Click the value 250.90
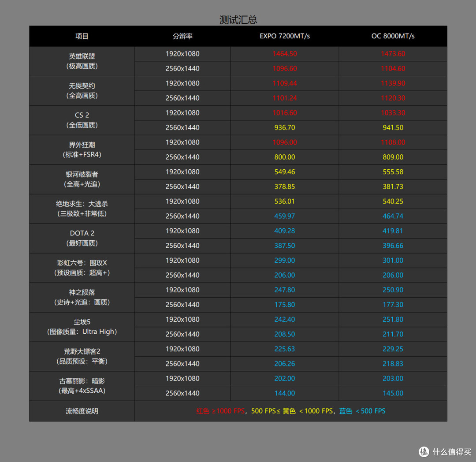This screenshot has width=476, height=462. 393,290
